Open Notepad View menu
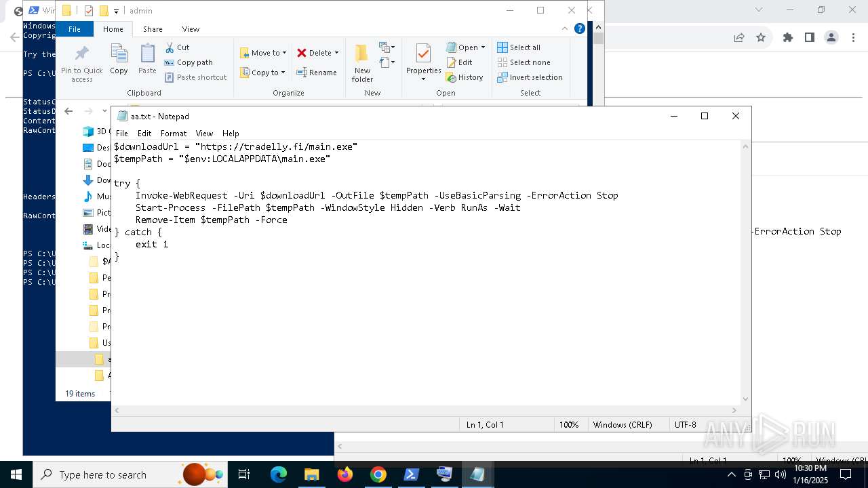The image size is (868, 488). coord(204,134)
